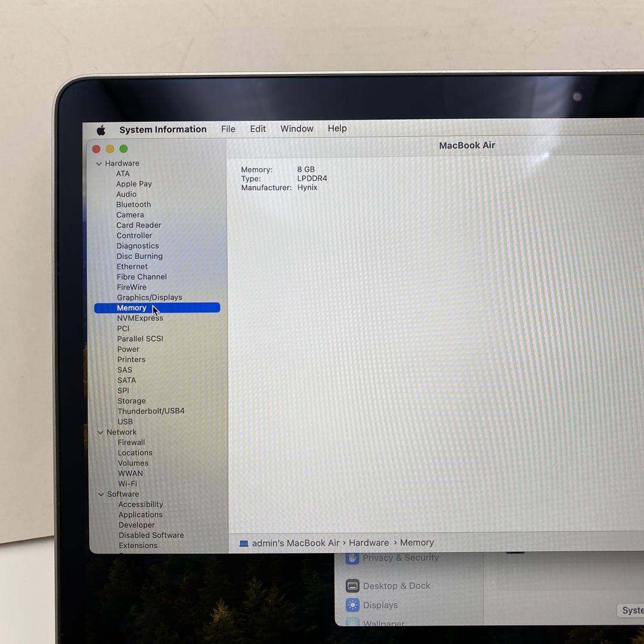Minimize the System Information window
Screen dimensions: 644x644
tap(110, 148)
